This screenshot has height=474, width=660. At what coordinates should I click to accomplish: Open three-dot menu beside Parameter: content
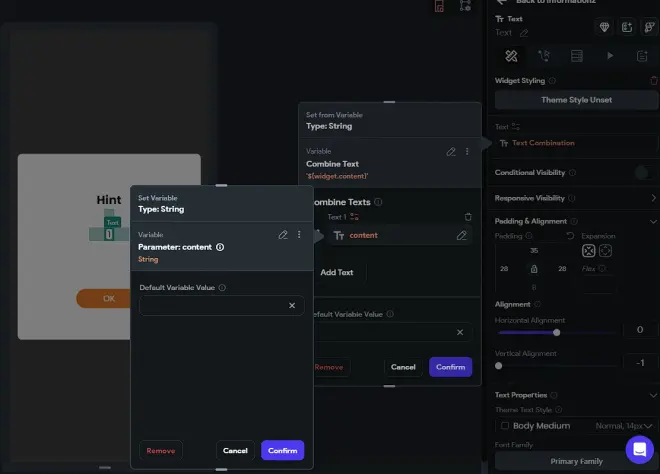[x=299, y=234]
